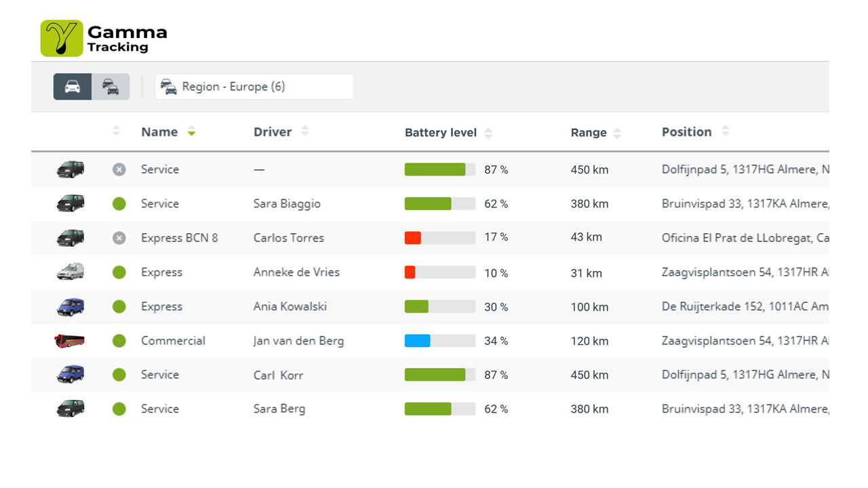Open the Region - Europe (6) dropdown
This screenshot has height=488, width=868.
tap(254, 87)
